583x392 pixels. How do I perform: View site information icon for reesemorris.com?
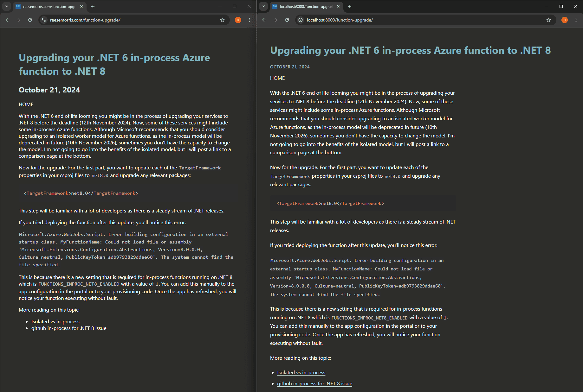(x=44, y=20)
